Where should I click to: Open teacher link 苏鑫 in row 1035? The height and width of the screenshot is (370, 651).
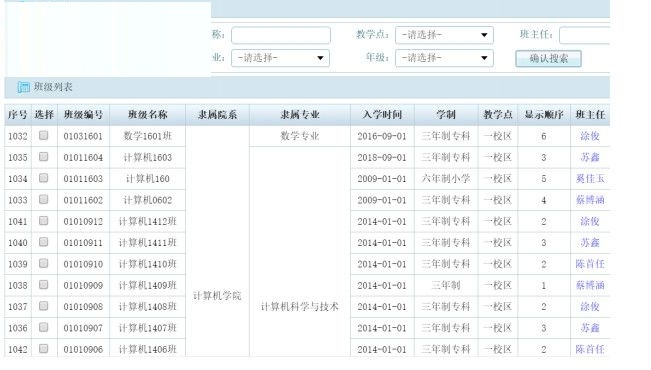point(590,157)
